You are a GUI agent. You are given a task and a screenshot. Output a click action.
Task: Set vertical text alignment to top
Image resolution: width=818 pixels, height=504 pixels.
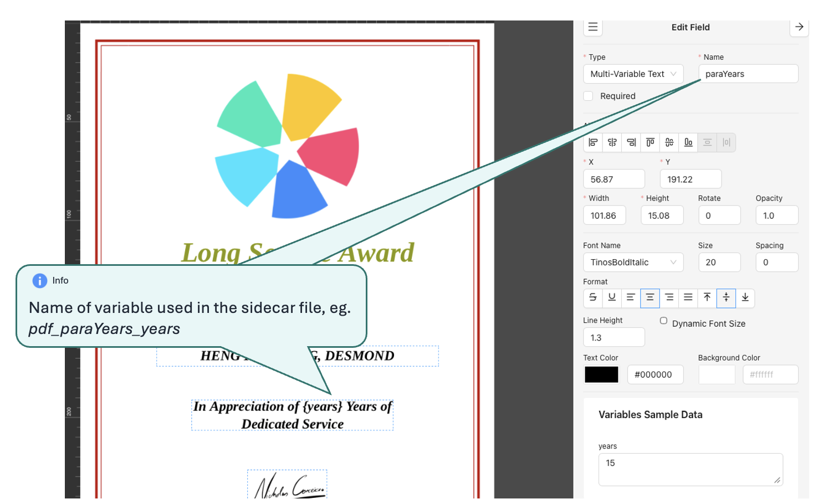[x=707, y=297]
